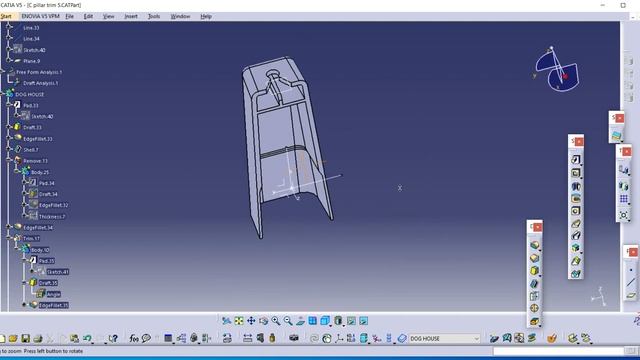Select Shell.7 in the tree
Viewport: 640px width, 360px height.
point(31,150)
